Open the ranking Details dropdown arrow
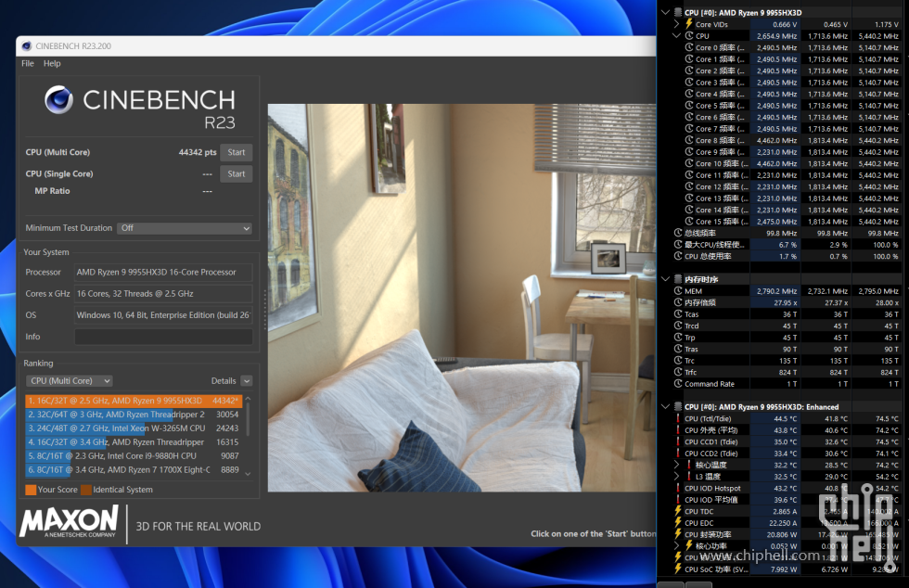 (x=247, y=381)
